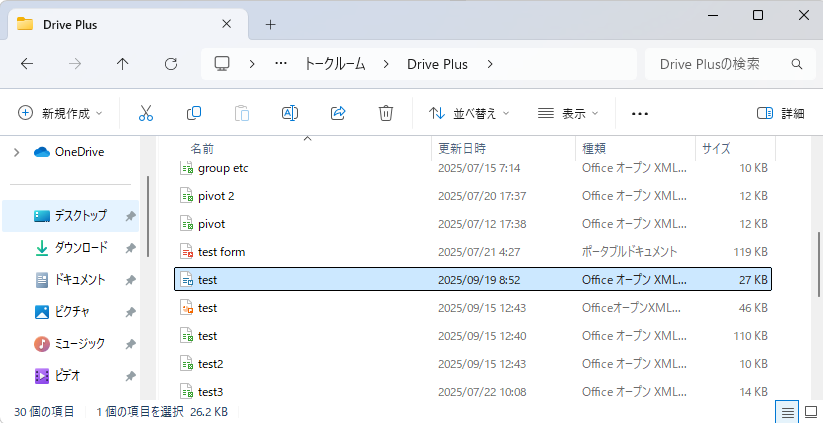Click the Delete trash can icon
Image resolution: width=823 pixels, height=423 pixels.
point(386,113)
